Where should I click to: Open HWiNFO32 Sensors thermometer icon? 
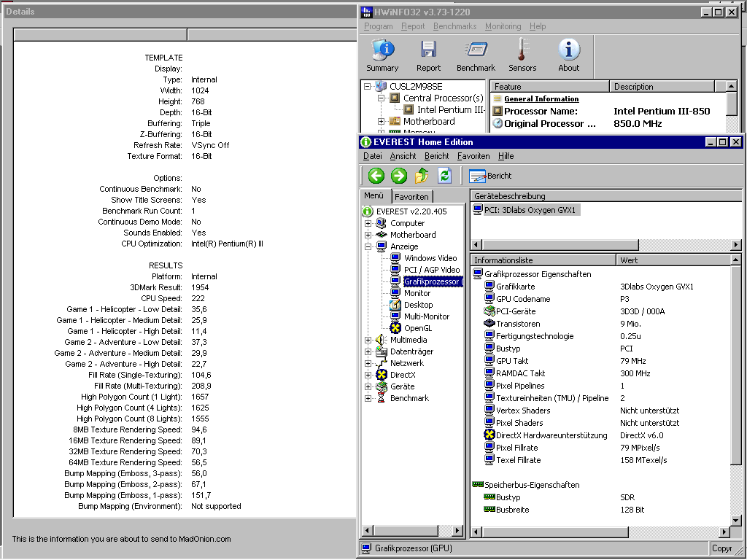point(522,55)
